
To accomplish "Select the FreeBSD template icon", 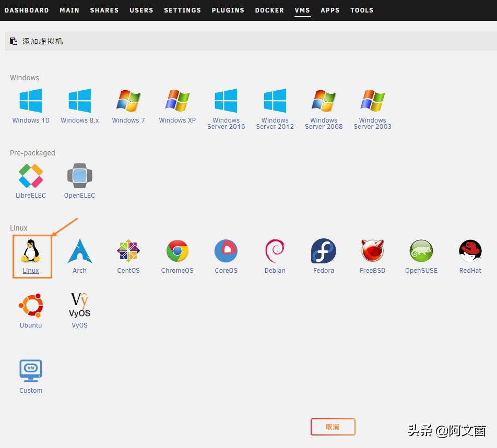I will pyautogui.click(x=372, y=251).
